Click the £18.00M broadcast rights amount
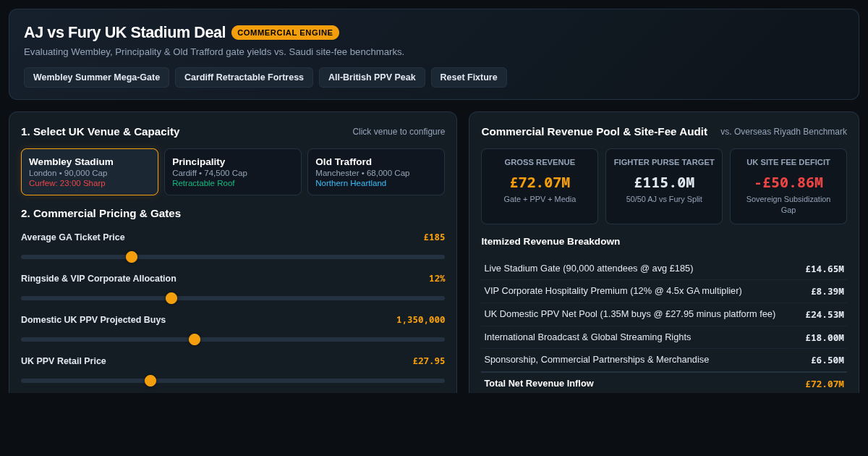The width and height of the screenshot is (868, 456). click(825, 337)
